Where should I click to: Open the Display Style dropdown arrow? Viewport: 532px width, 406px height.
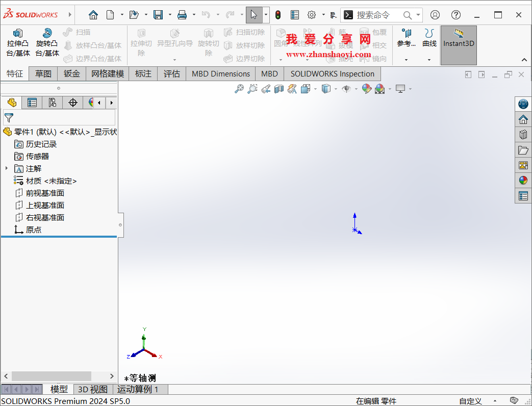(x=336, y=89)
